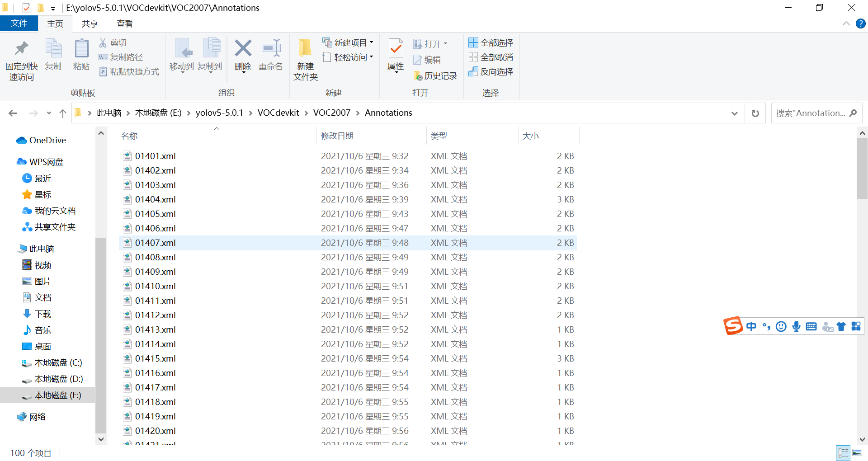
Task: Click the Sogou input method S logo
Action: coord(733,325)
